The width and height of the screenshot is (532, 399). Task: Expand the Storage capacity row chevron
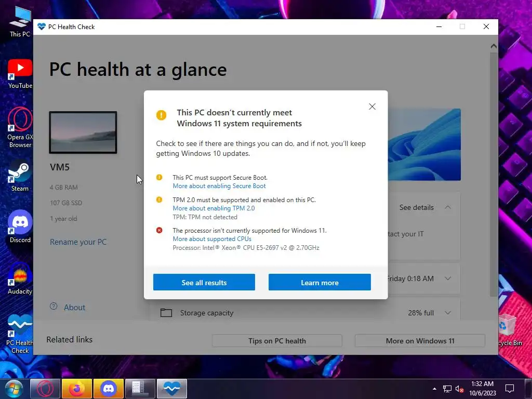pos(448,313)
